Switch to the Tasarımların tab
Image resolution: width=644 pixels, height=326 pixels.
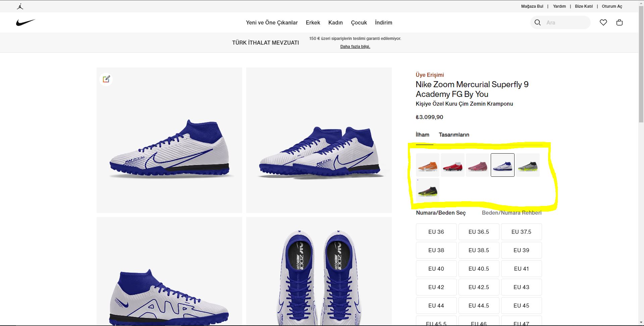(x=454, y=135)
